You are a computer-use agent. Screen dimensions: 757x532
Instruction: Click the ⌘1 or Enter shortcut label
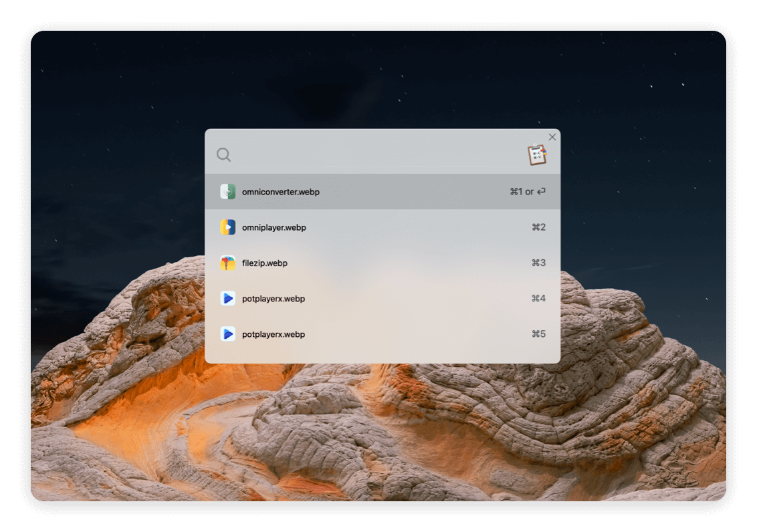tap(527, 191)
